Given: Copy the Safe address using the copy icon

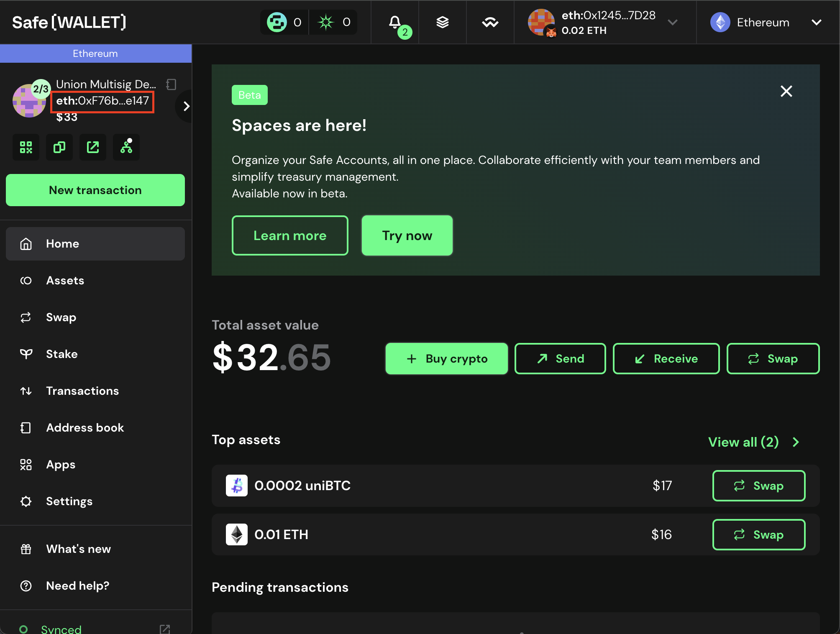Looking at the screenshot, I should coord(59,147).
